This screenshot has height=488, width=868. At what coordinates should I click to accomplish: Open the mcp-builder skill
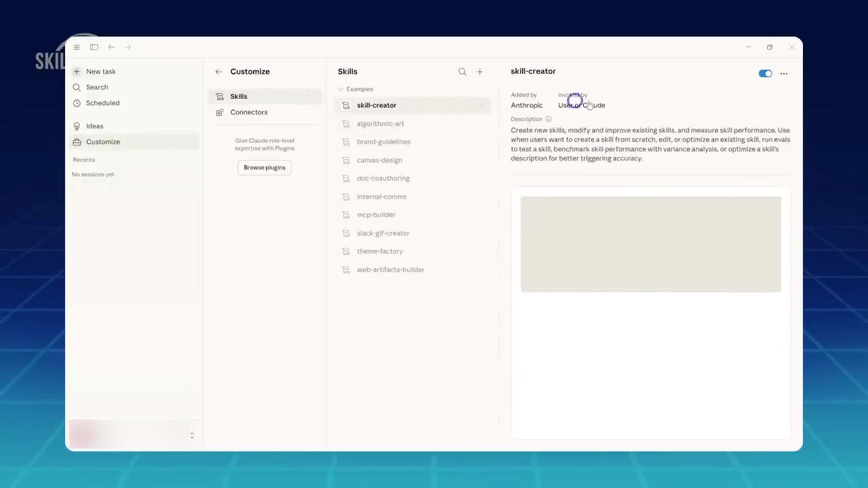[x=412, y=216]
